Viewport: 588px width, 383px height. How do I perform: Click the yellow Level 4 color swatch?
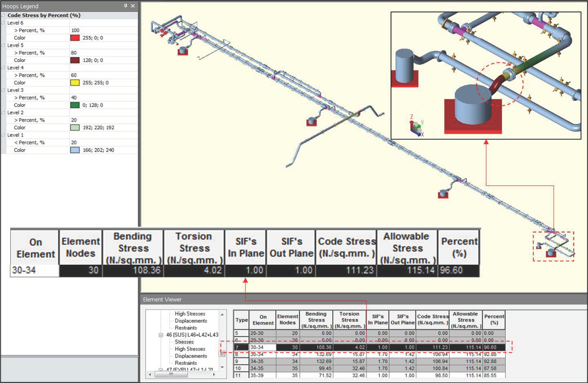[x=75, y=83]
